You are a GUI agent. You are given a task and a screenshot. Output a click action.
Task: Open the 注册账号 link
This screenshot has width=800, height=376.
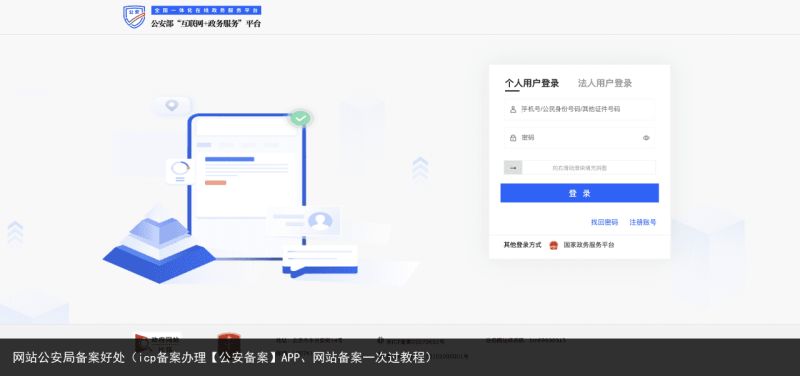coord(642,222)
